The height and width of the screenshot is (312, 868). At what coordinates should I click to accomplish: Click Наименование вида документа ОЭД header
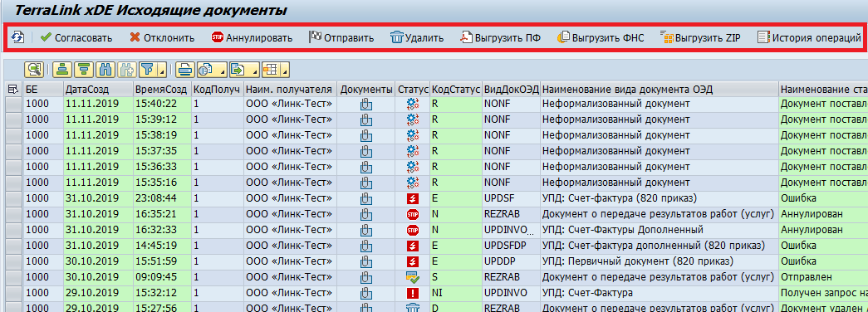click(x=659, y=89)
